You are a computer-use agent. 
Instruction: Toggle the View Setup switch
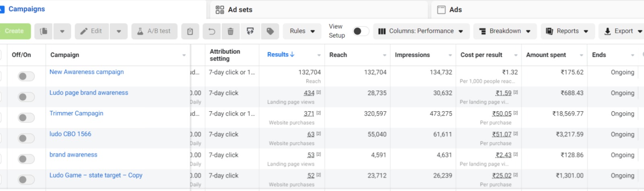point(361,31)
